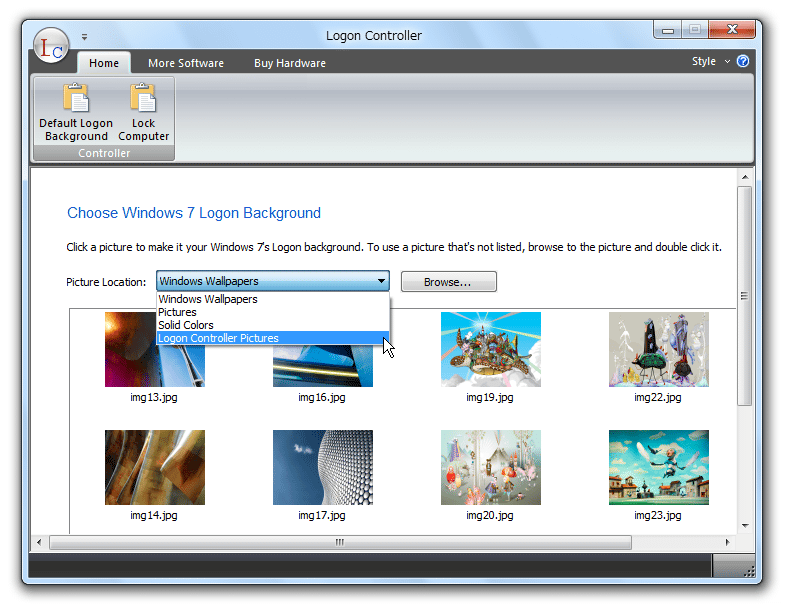
Task: Open the More Software tab
Action: click(x=186, y=63)
